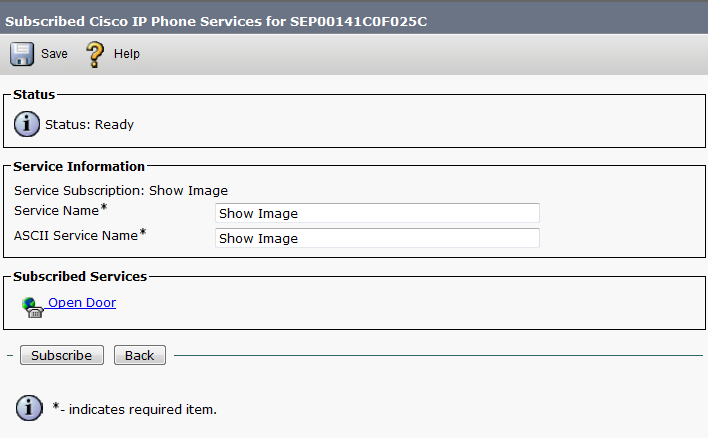708x438 pixels.
Task: Focus the Service Name text field
Action: (377, 213)
